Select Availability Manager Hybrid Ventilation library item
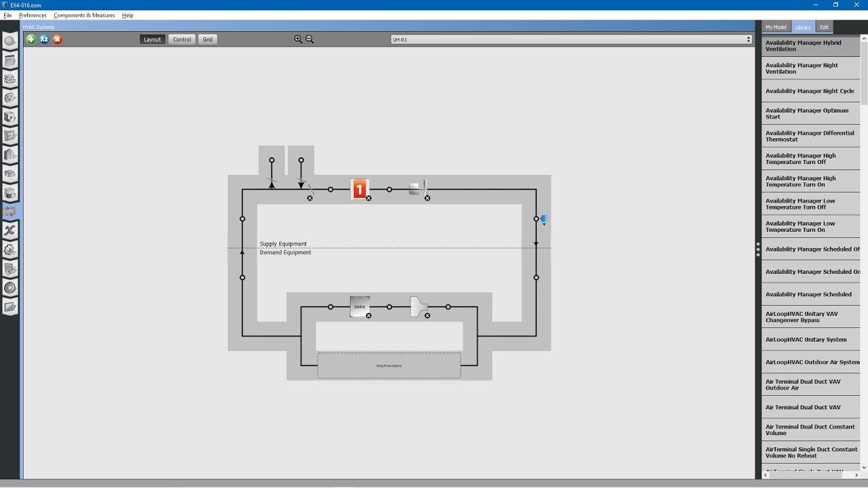The image size is (868, 488). click(x=811, y=45)
